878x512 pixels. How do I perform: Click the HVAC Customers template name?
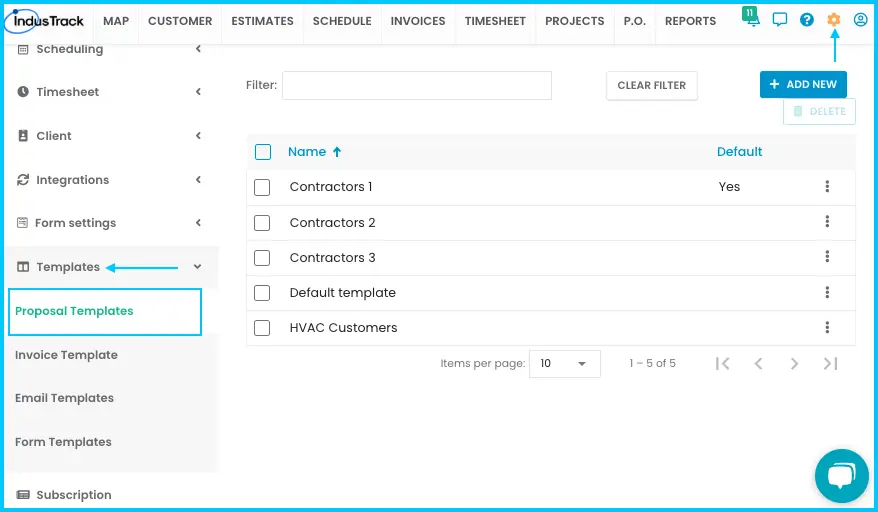pyautogui.click(x=343, y=328)
